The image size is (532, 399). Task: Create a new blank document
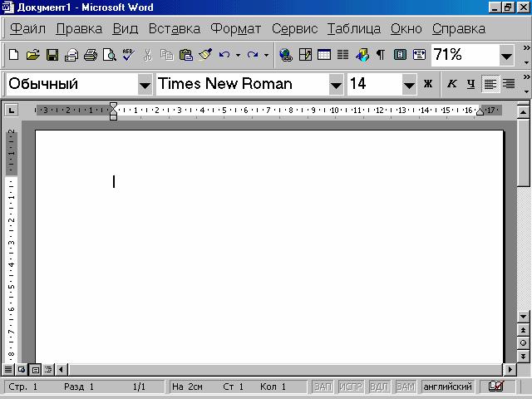click(13, 55)
